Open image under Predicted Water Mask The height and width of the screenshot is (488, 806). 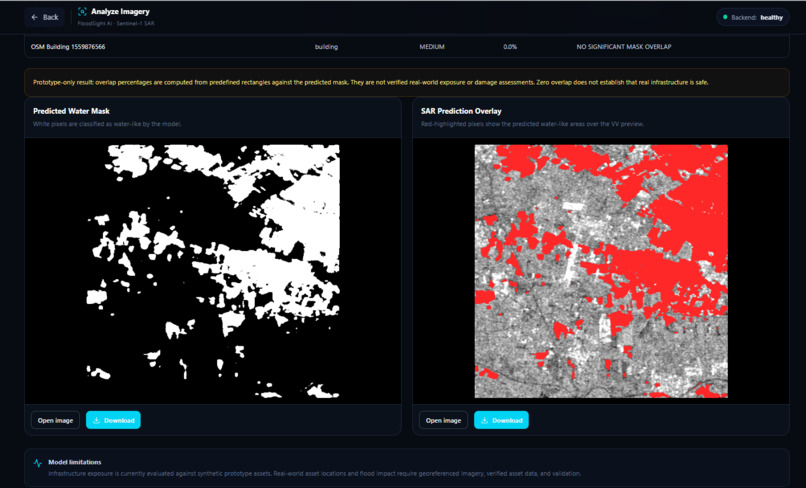coord(55,420)
